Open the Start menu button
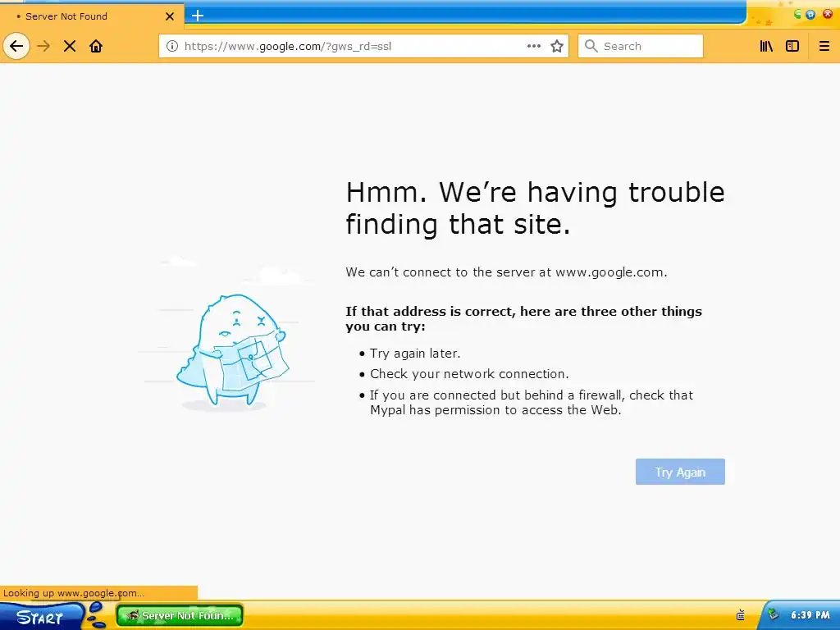 [x=41, y=617]
